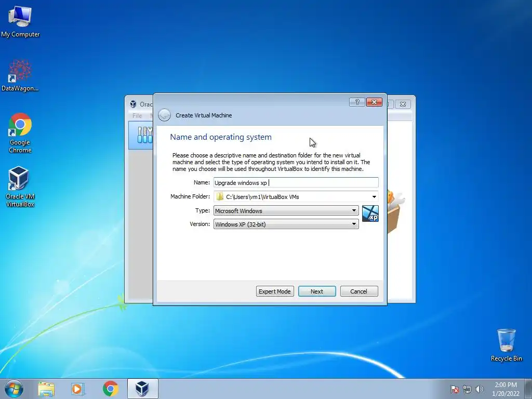The image size is (532, 399).
Task: Open the Windows Start menu
Action: tap(14, 389)
